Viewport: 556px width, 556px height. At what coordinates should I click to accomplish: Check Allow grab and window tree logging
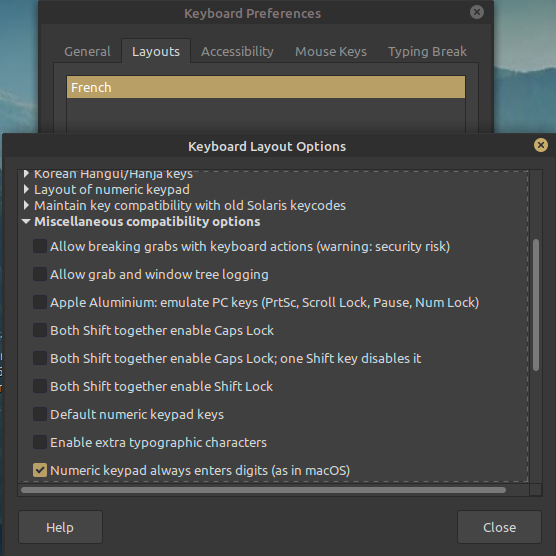40,274
